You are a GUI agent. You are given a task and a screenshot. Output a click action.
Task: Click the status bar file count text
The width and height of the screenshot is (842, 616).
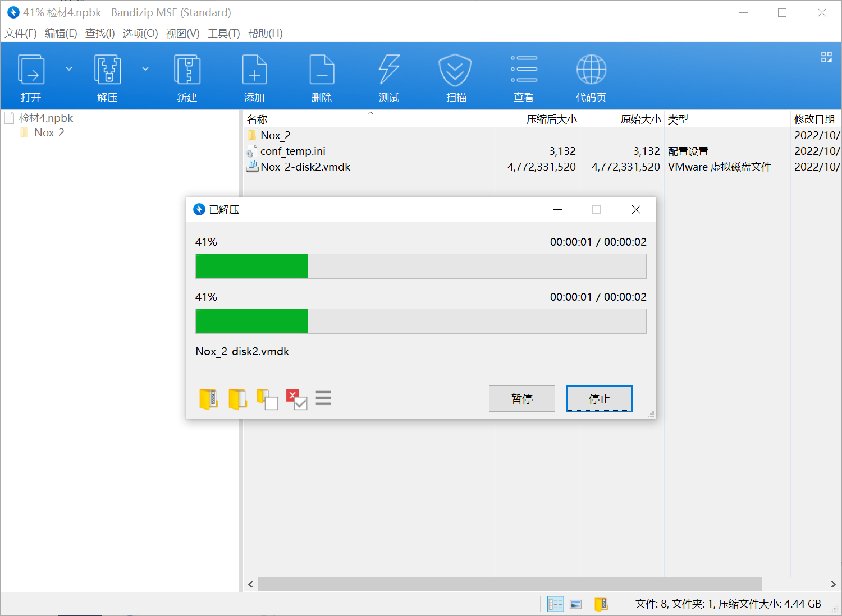pyautogui.click(x=728, y=604)
